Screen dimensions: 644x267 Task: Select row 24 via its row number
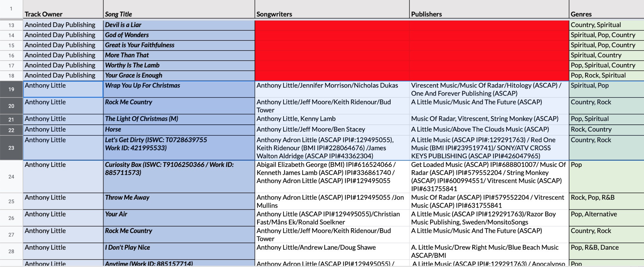11,177
